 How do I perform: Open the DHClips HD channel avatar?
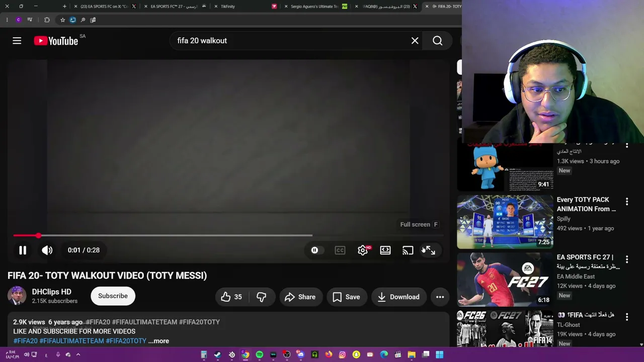point(17,296)
